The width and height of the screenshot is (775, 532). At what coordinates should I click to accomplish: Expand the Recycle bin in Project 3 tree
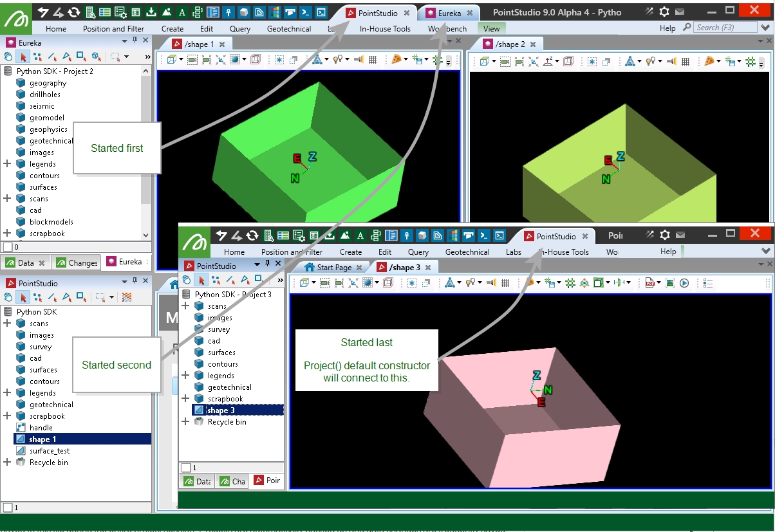click(185, 422)
